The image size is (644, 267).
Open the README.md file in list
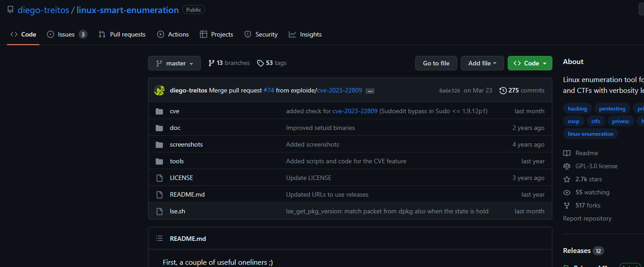click(187, 194)
